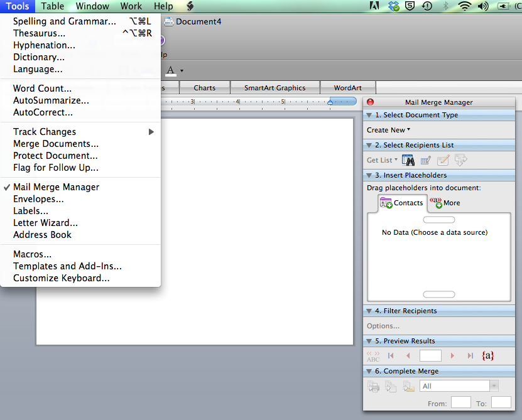Click the font color A icon
Image resolution: width=522 pixels, height=420 pixels.
[171, 70]
